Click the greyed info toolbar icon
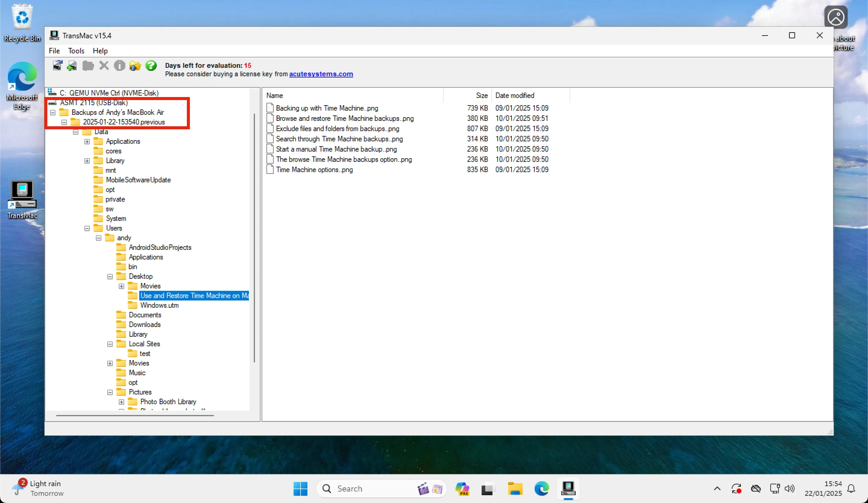Image resolution: width=868 pixels, height=503 pixels. (120, 65)
